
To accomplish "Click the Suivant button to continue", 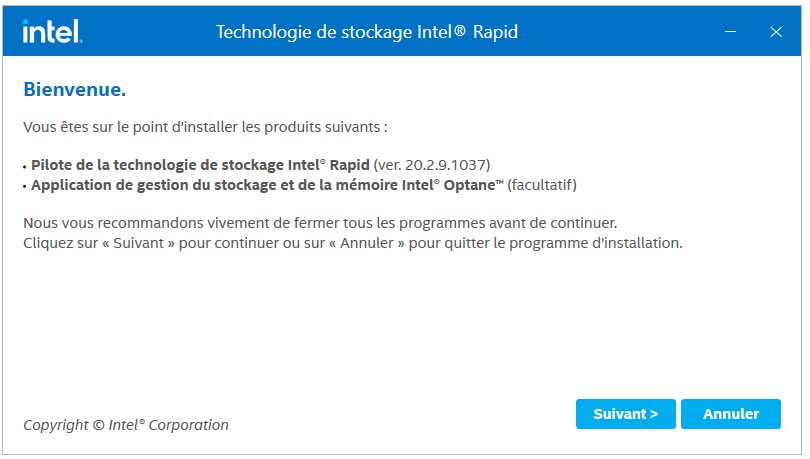I will pos(625,414).
